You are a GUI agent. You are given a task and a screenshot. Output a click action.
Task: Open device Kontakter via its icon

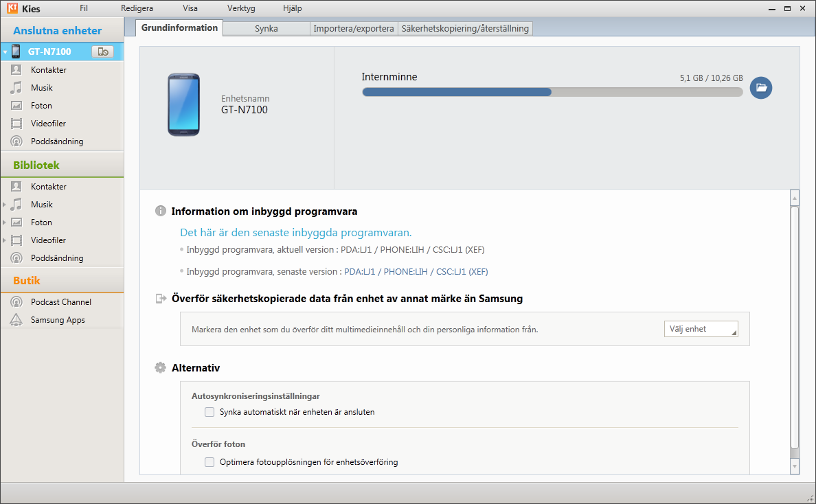click(16, 70)
